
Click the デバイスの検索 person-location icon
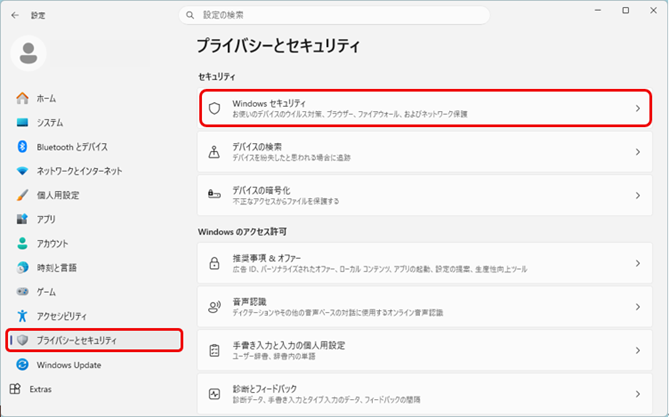[x=213, y=152]
